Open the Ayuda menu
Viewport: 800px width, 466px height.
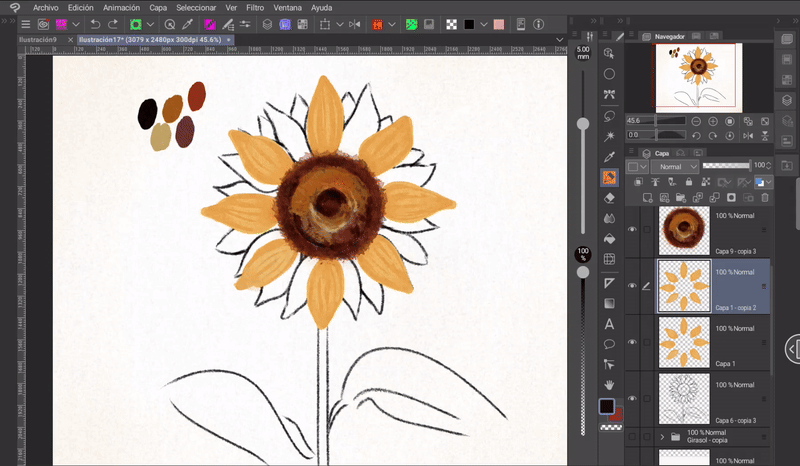(322, 7)
